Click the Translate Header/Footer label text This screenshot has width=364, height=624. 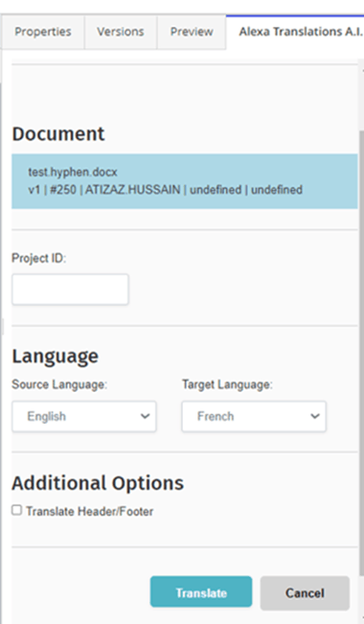(x=90, y=512)
